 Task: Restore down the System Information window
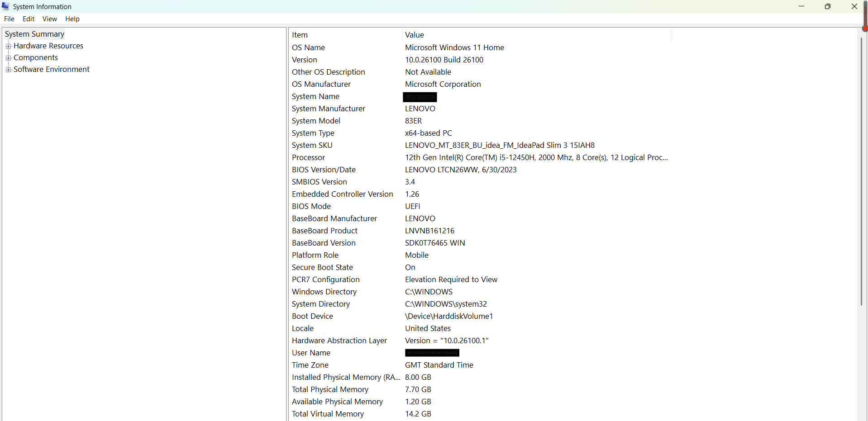pos(828,6)
